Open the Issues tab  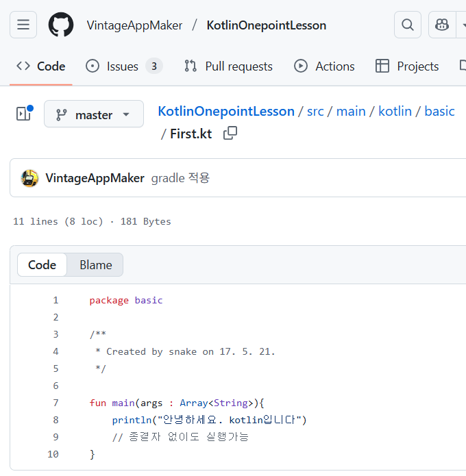[x=124, y=66]
